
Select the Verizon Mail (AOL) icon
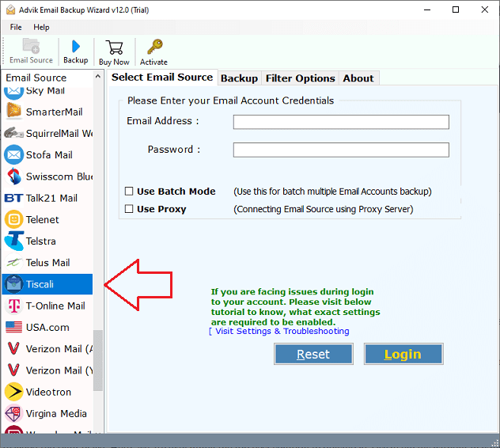13,348
